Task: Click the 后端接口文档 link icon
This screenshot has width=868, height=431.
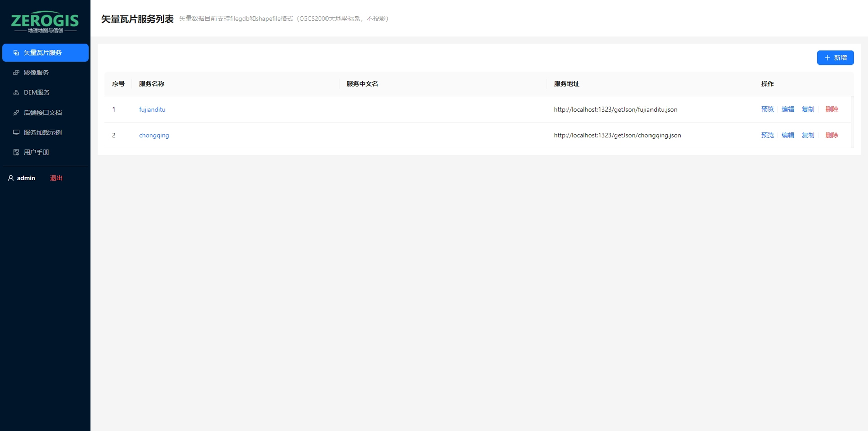Action: pos(16,113)
